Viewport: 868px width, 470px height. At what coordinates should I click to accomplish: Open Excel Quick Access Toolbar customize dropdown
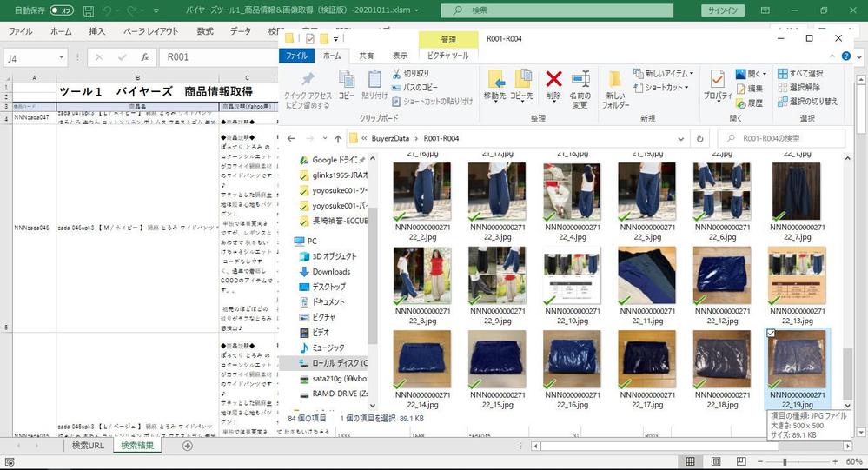(x=156, y=10)
